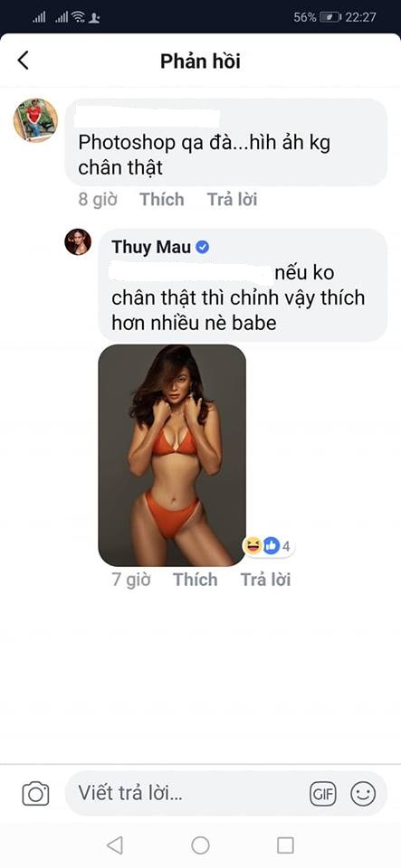The width and height of the screenshot is (401, 868).
Task: Open the Thuy Mau profile name link
Action: pos(151,247)
